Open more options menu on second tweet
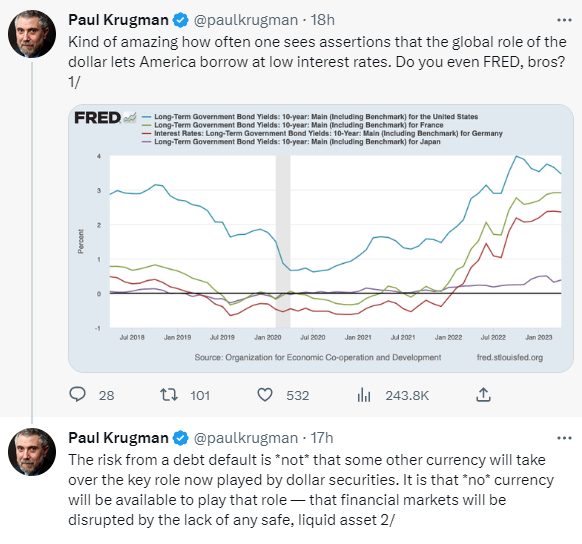Screen dimensions: 582x544 pos(564,438)
